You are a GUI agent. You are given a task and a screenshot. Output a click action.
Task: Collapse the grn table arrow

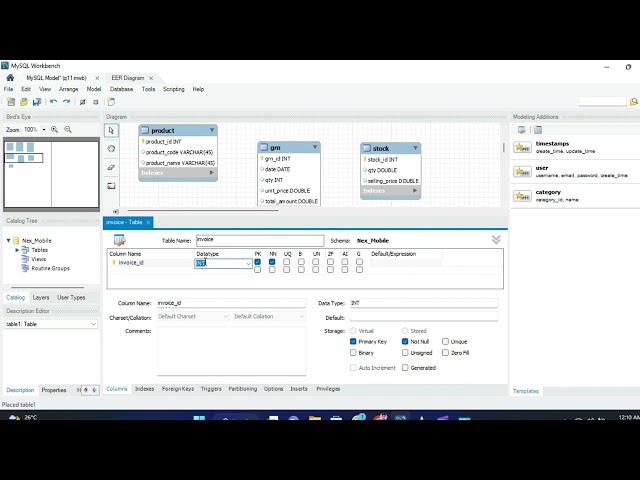pos(315,147)
